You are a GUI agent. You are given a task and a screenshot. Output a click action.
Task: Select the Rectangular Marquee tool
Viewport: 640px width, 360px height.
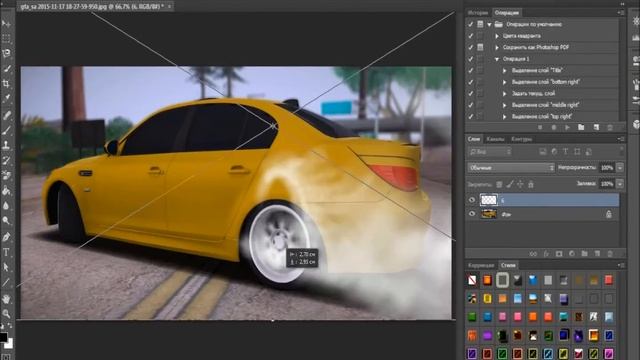tap(6, 38)
